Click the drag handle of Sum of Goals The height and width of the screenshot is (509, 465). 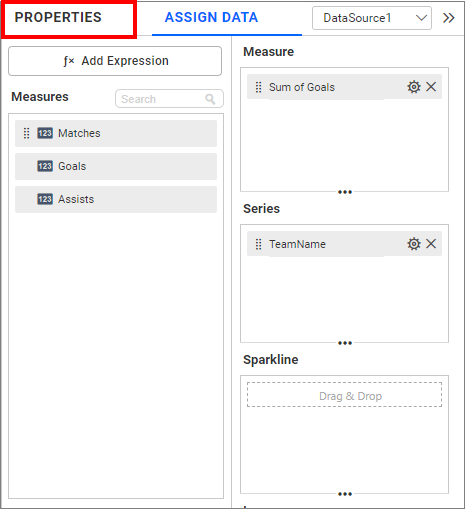click(x=258, y=87)
